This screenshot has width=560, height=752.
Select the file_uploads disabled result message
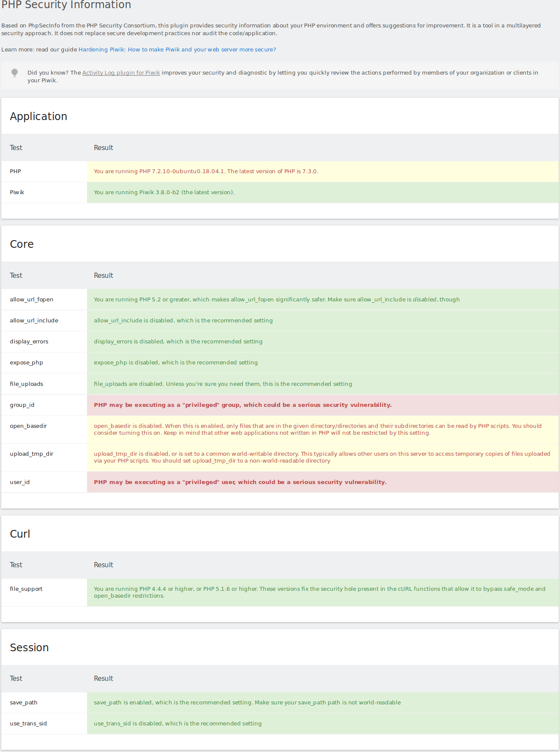(x=223, y=384)
